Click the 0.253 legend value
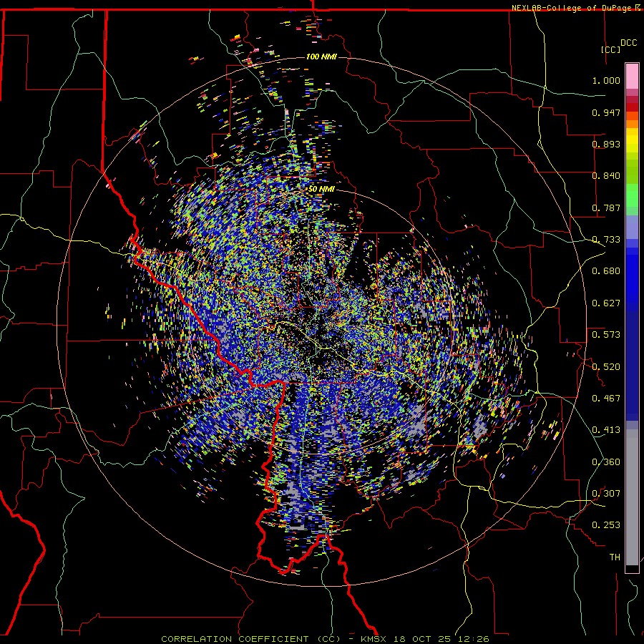 pyautogui.click(x=606, y=525)
